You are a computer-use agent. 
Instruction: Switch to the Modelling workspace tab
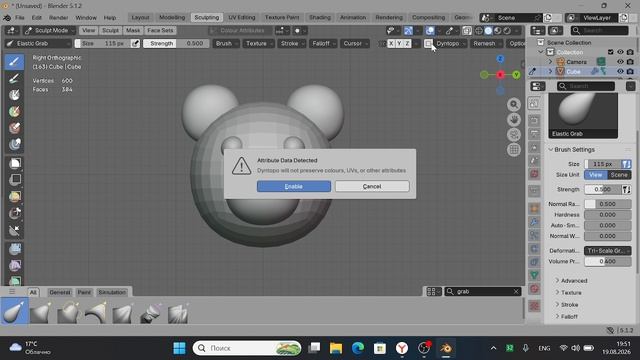pos(172,18)
